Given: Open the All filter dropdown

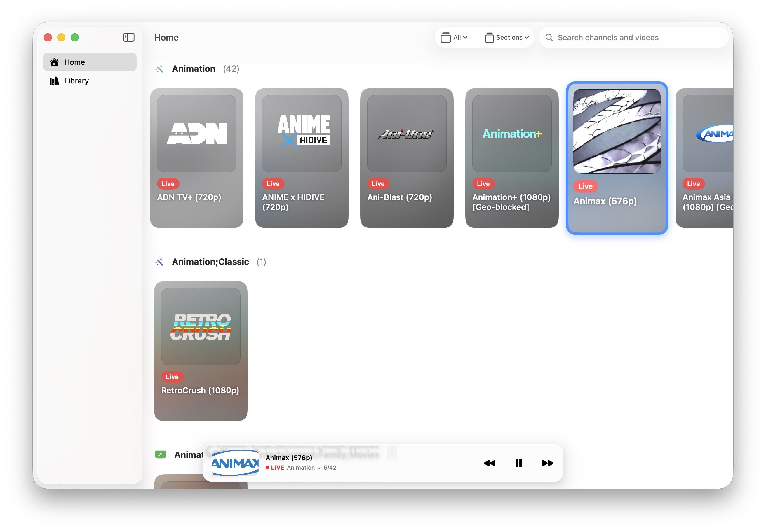Looking at the screenshot, I should pyautogui.click(x=454, y=37).
